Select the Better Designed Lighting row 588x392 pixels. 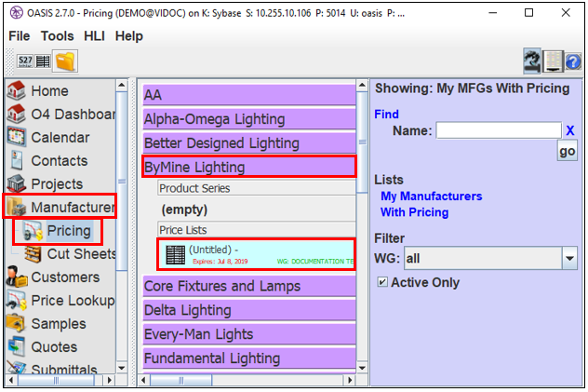249,142
